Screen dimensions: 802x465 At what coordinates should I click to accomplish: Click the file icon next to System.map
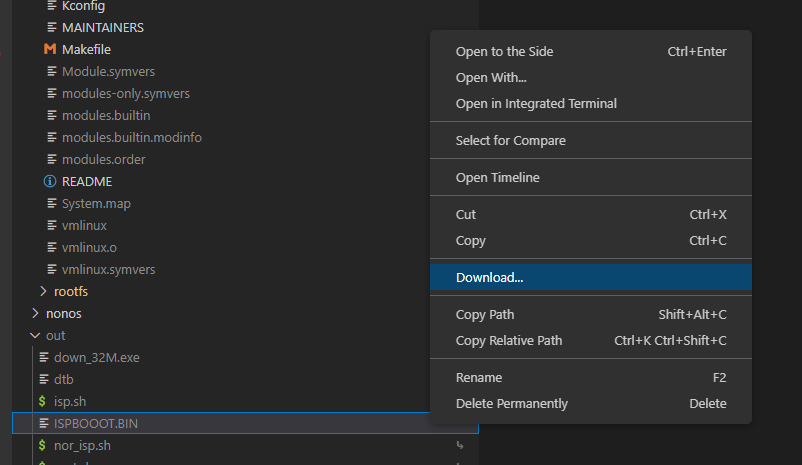[52, 203]
